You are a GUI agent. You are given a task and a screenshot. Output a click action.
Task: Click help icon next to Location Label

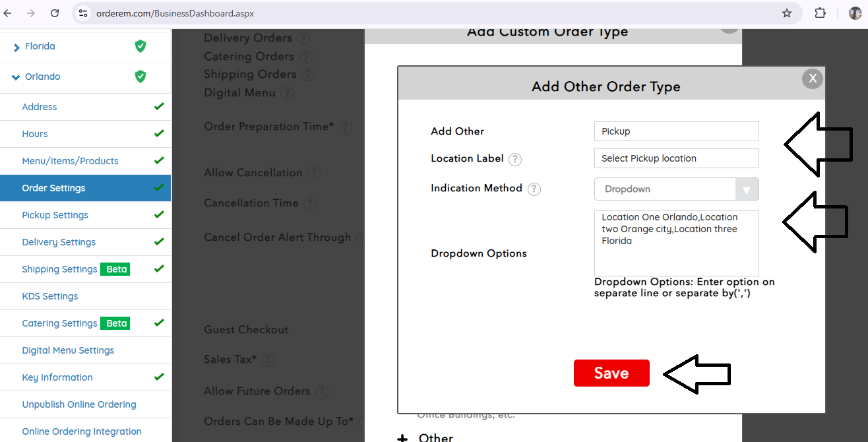pyautogui.click(x=515, y=159)
